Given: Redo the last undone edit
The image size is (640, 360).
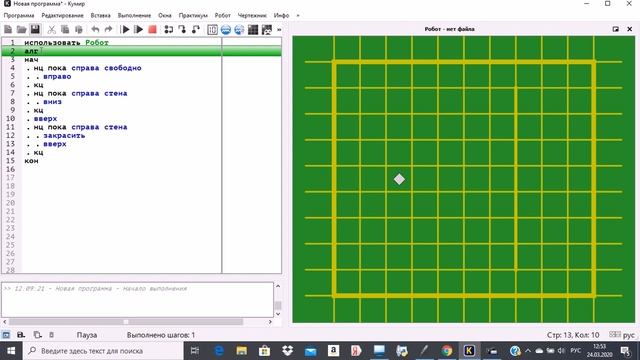Looking at the screenshot, I should [x=108, y=29].
